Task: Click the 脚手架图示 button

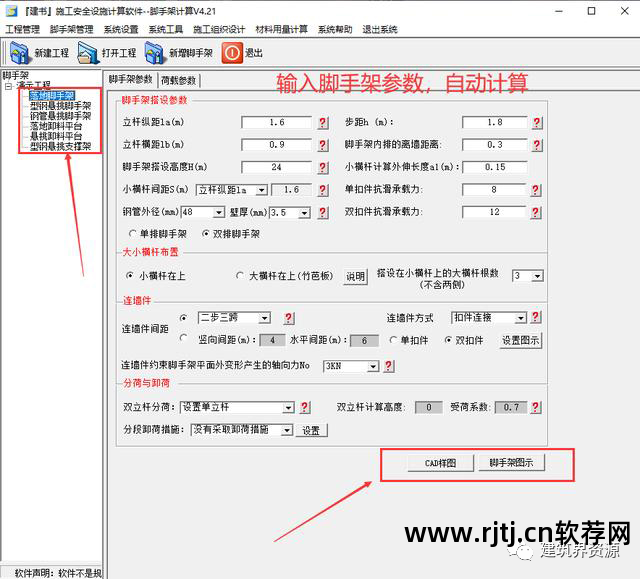Action: tap(511, 463)
